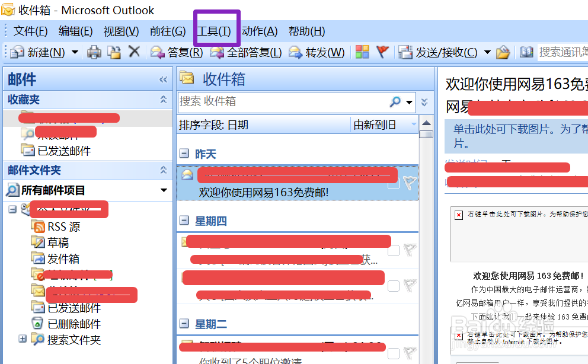This screenshot has width=588, height=364.
Task: Open the 工具(T) menu
Action: pyautogui.click(x=214, y=31)
